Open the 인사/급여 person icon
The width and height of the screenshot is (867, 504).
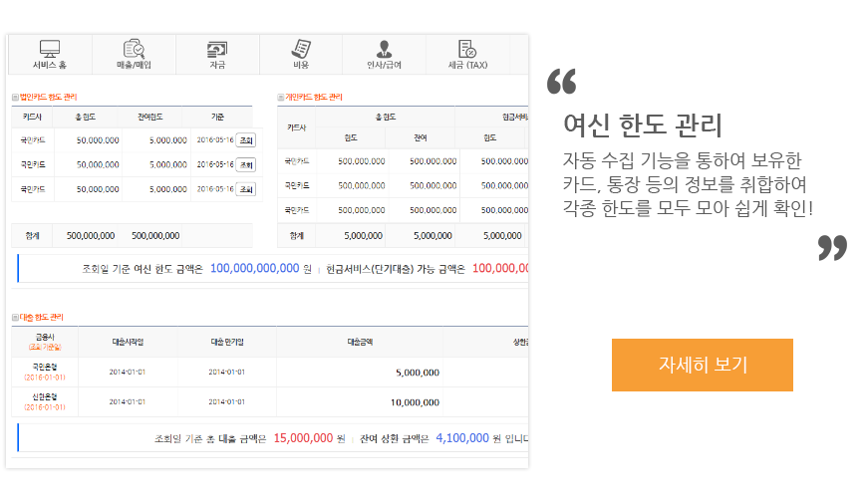384,49
